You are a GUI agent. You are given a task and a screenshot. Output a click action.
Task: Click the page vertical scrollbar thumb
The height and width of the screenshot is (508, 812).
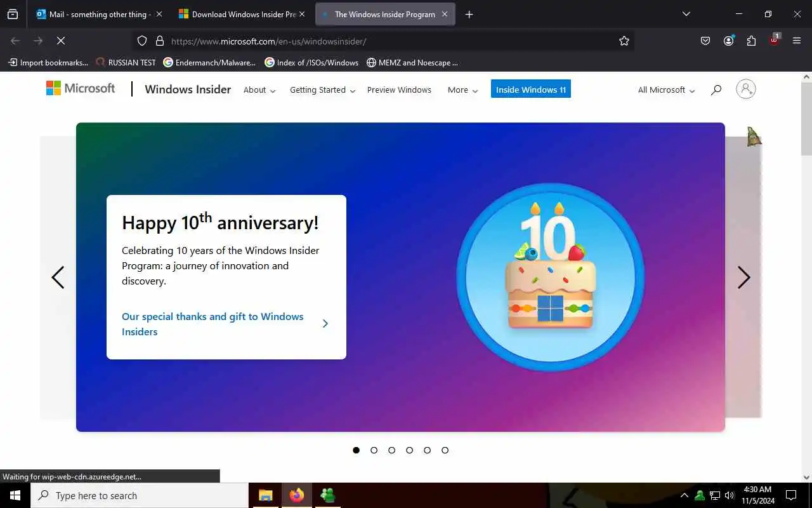click(806, 119)
